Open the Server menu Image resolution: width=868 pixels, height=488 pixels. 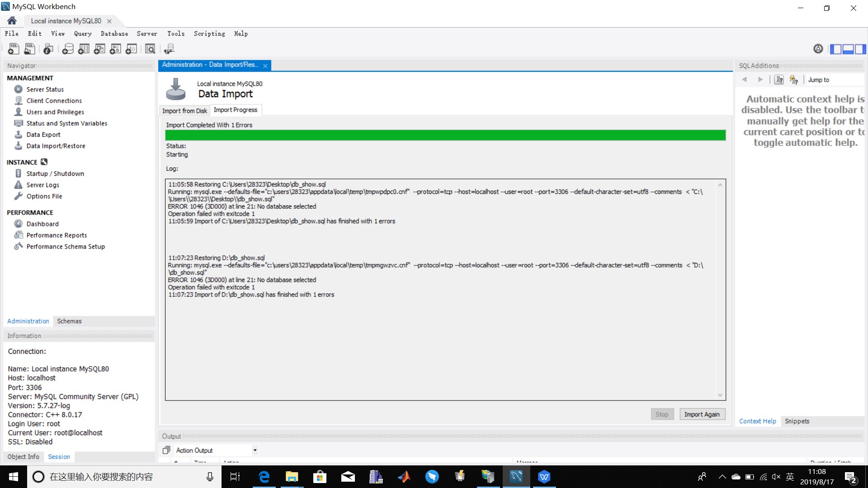[147, 33]
